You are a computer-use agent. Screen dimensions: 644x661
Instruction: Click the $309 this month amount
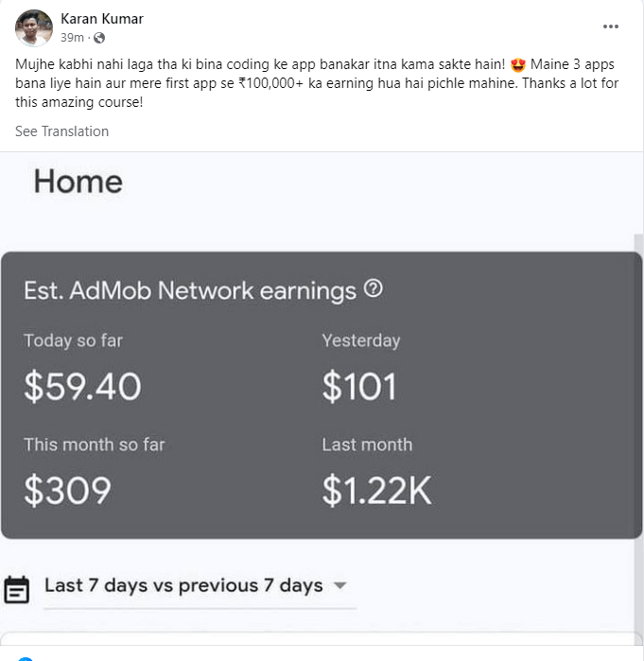coord(67,489)
